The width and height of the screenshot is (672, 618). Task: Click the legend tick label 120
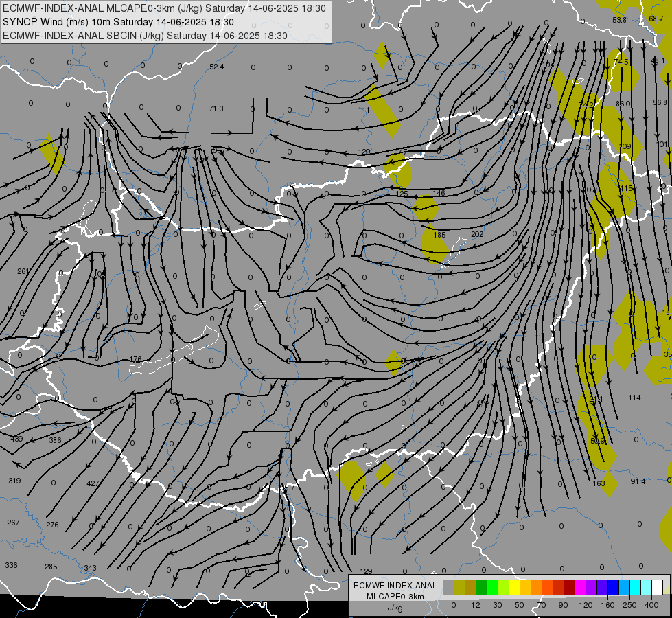pos(586,605)
